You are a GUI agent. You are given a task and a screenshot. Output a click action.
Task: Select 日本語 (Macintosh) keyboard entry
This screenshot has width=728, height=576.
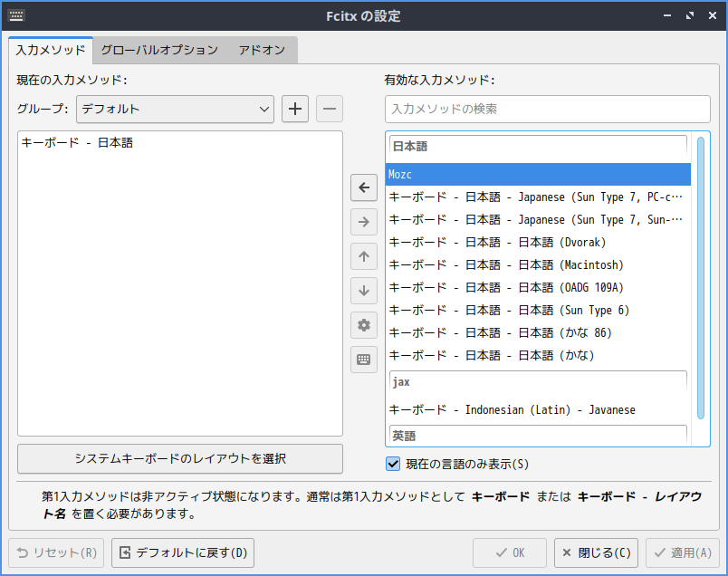538,264
